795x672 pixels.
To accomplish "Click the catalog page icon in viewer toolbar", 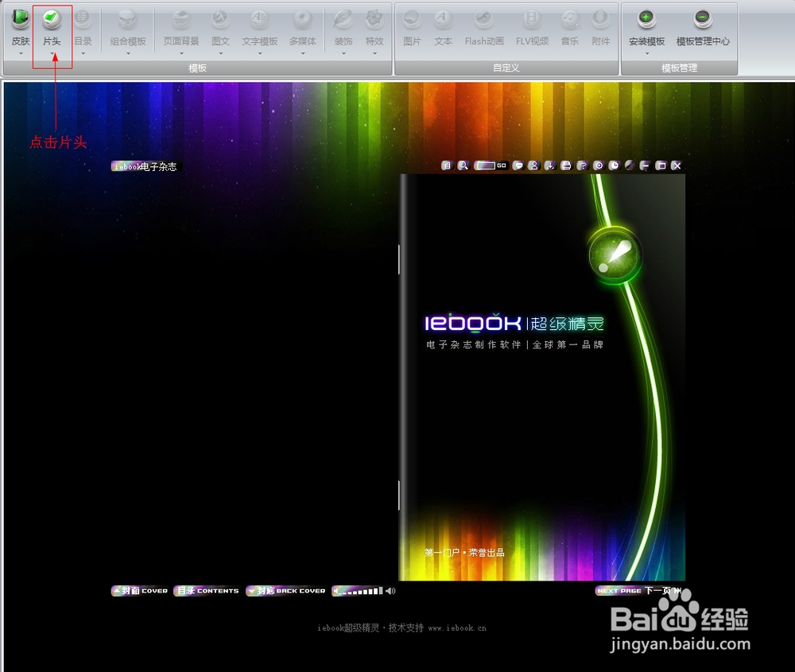I will click(x=446, y=165).
